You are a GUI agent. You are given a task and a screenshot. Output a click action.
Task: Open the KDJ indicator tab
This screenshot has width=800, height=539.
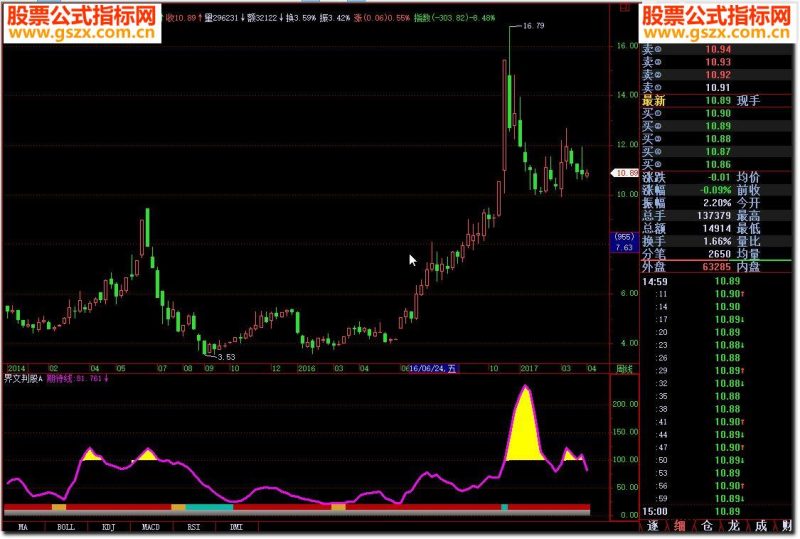[108, 527]
